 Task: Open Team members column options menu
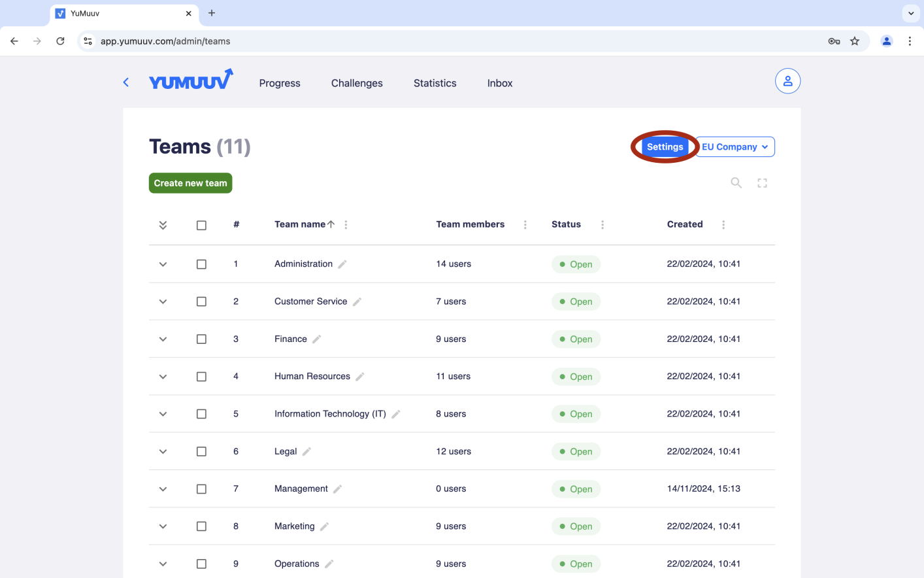(525, 225)
